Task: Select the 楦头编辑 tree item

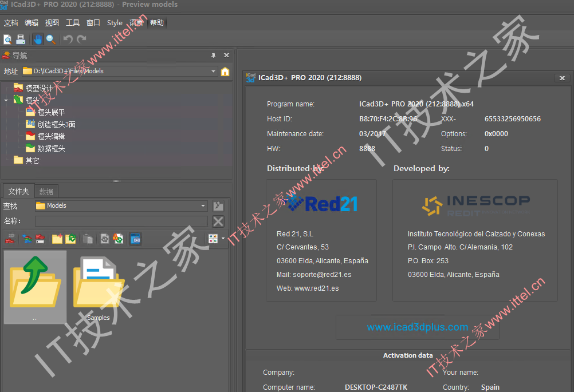Action: tap(45, 136)
